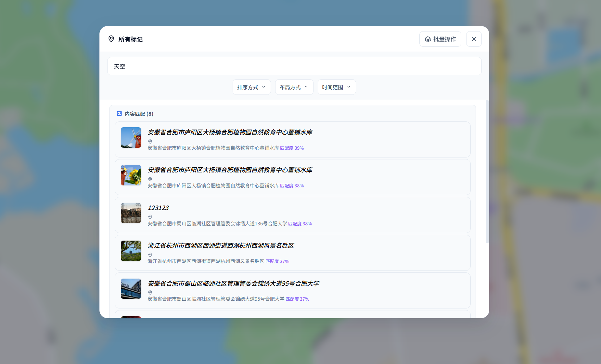Click the search field containing 天空
Viewport: 601px width, 364px height.
tap(294, 66)
